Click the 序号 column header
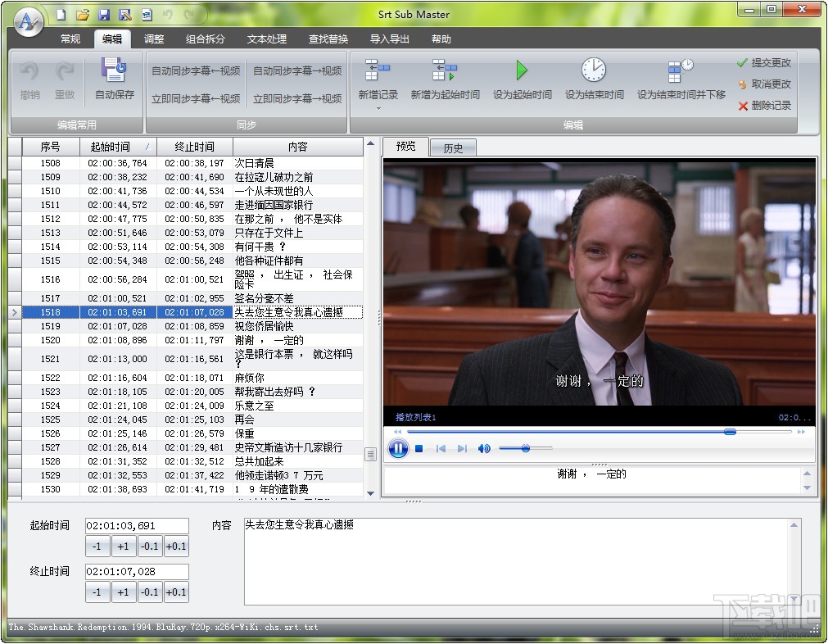 [51, 147]
